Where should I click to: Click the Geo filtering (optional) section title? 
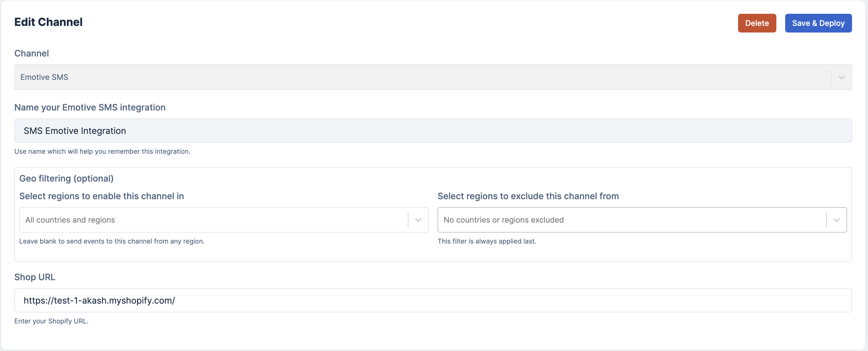click(x=66, y=179)
